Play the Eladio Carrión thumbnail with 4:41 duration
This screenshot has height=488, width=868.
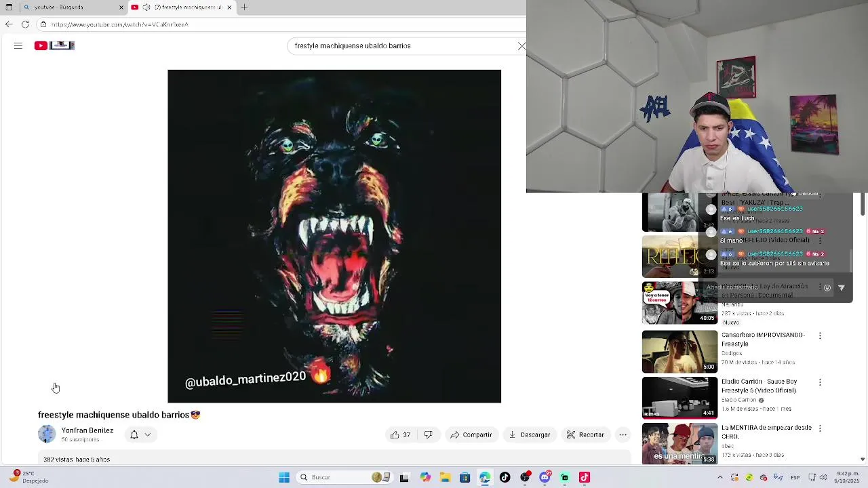(x=679, y=398)
